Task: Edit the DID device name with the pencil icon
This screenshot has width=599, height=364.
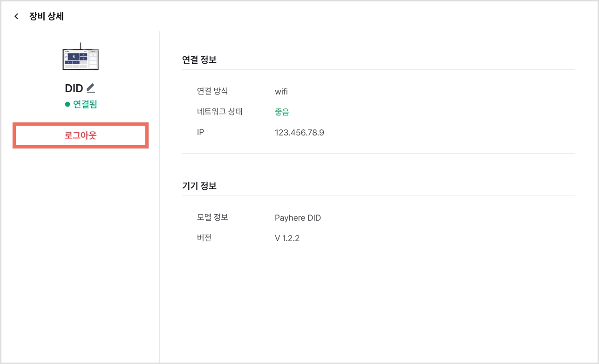Action: (91, 88)
